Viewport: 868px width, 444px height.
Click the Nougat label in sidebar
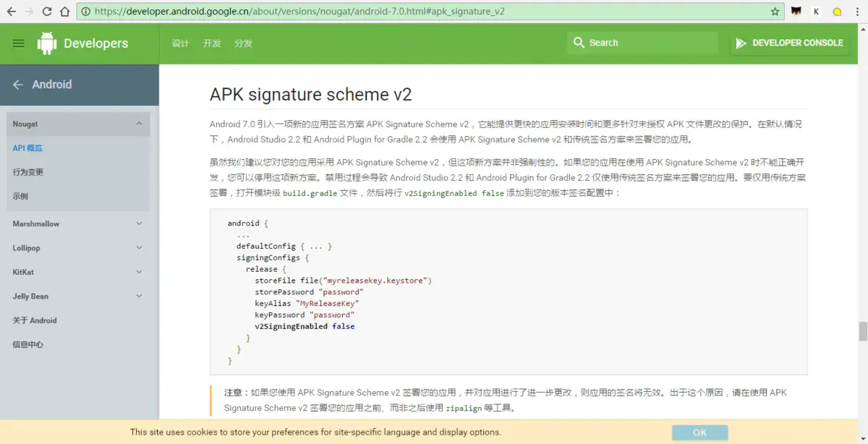coord(25,124)
